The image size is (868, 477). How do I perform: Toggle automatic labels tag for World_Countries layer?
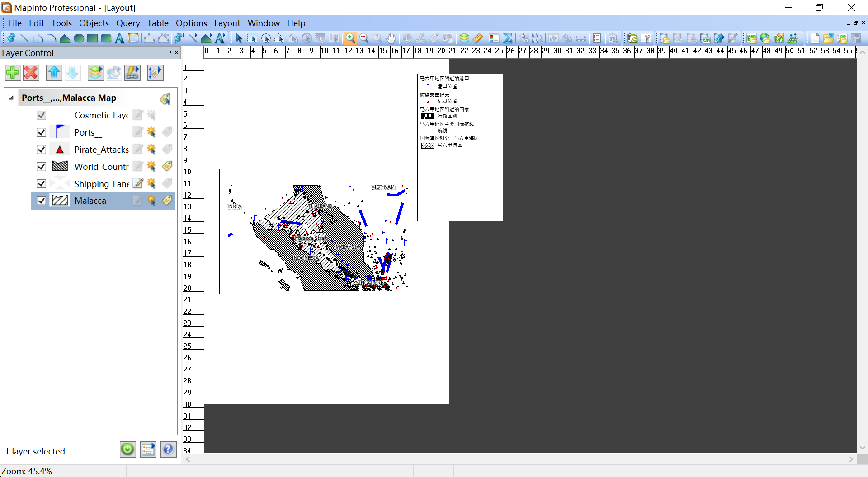click(x=167, y=166)
